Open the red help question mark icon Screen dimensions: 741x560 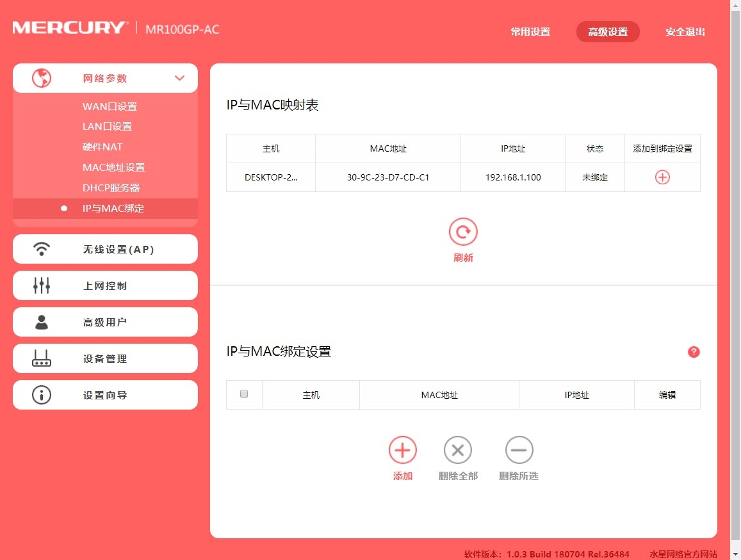point(694,352)
